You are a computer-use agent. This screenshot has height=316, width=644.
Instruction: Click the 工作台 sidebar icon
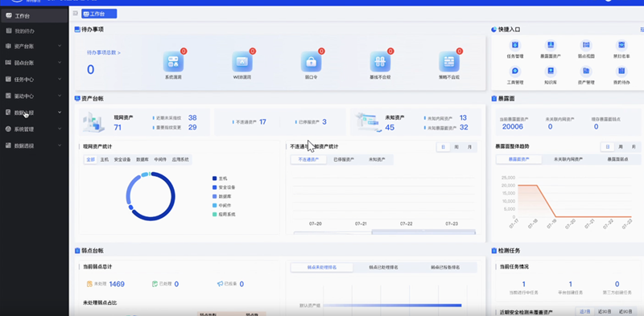pos(9,16)
